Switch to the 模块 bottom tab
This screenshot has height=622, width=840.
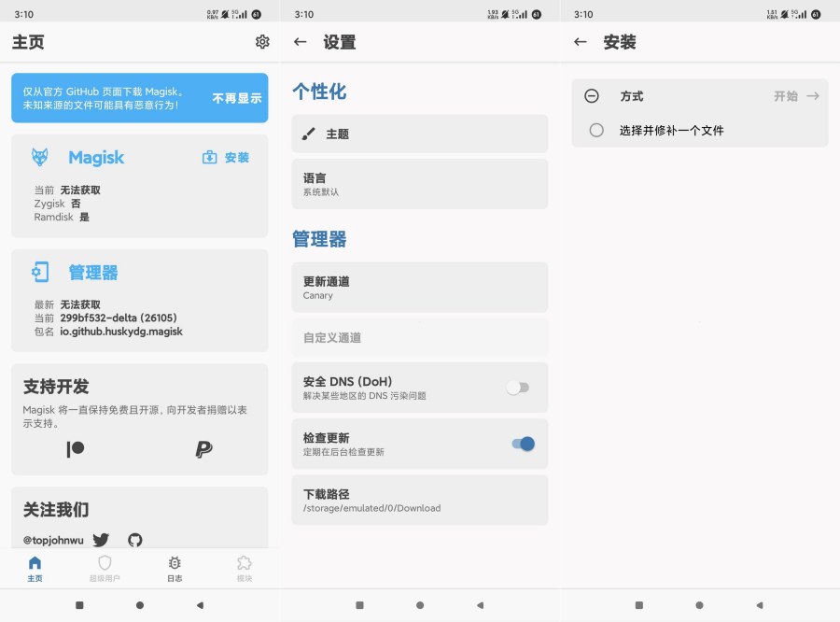(245, 569)
